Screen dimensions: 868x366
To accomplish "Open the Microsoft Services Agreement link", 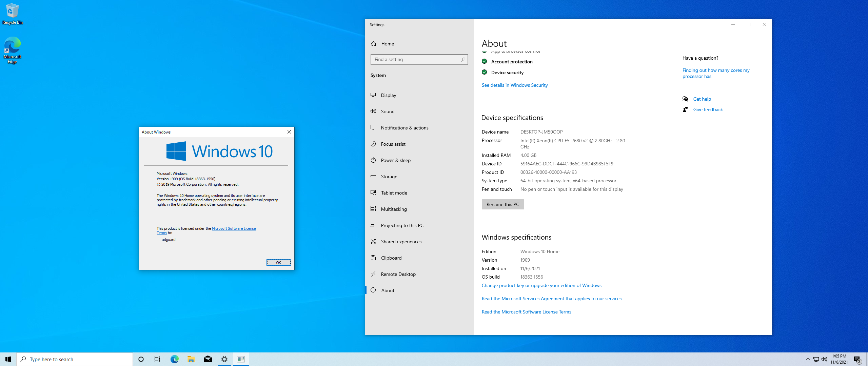I will [x=552, y=299].
